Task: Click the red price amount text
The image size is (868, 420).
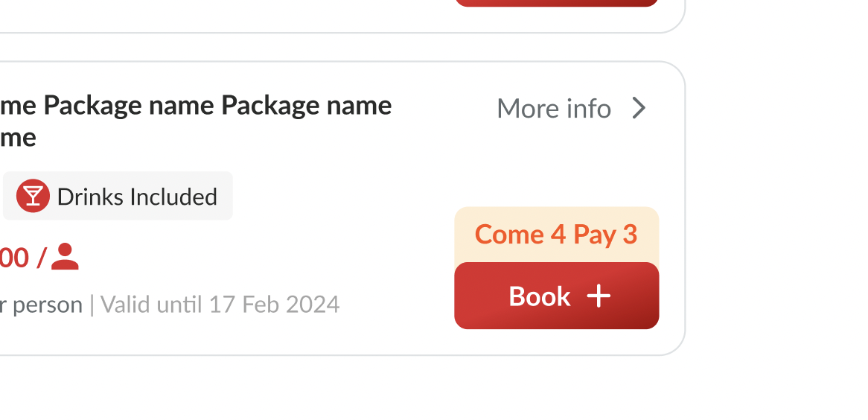Action: pyautogui.click(x=15, y=258)
